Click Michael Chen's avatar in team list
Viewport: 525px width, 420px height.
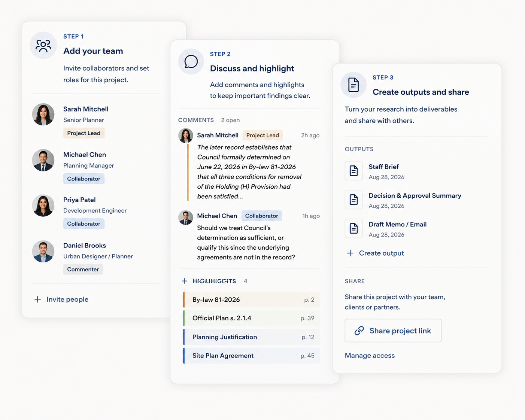pos(43,160)
